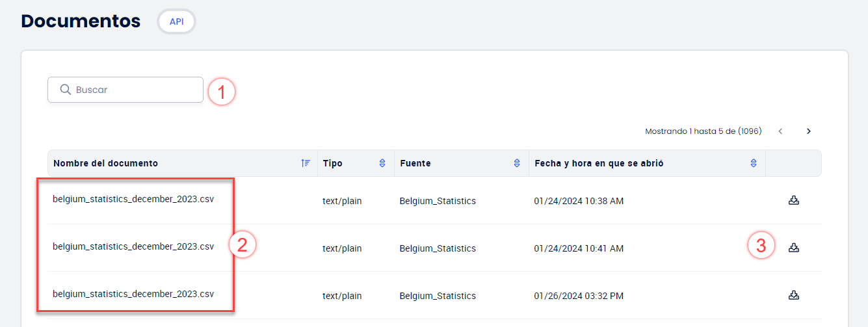Sort by Fecha y hora en que se abrió
The height and width of the screenshot is (327, 868).
pos(754,163)
